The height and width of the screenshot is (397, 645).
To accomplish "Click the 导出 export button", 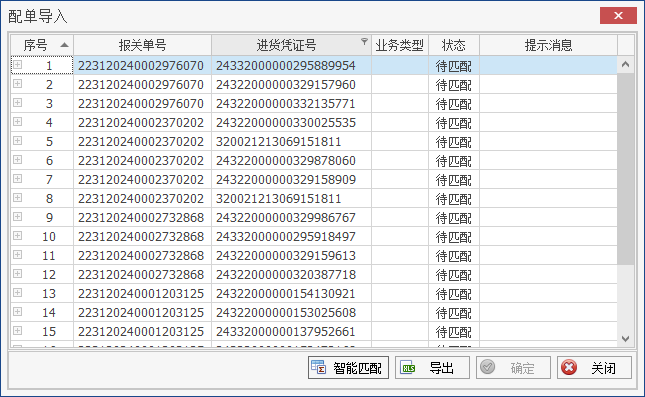I will click(432, 367).
